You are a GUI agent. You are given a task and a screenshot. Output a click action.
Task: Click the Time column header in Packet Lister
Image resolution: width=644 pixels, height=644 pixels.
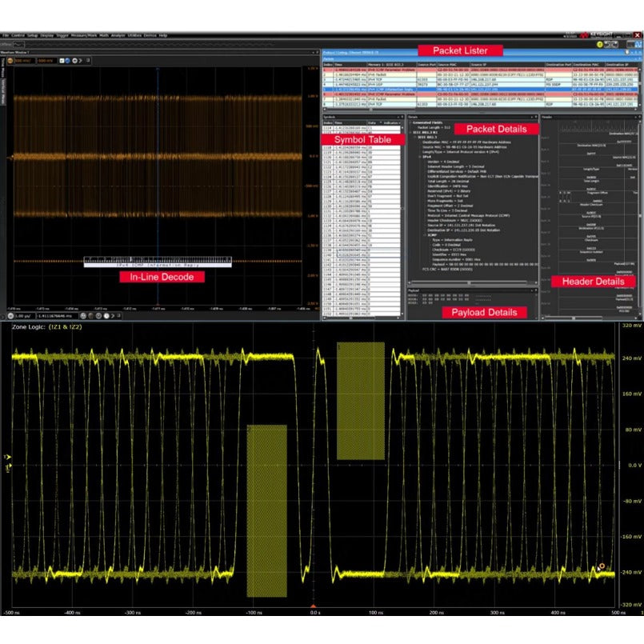[350, 65]
